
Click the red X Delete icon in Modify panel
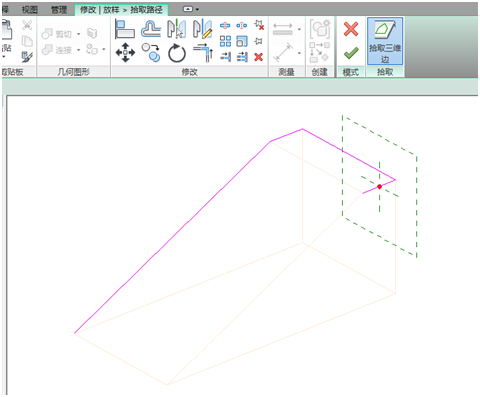(x=259, y=57)
